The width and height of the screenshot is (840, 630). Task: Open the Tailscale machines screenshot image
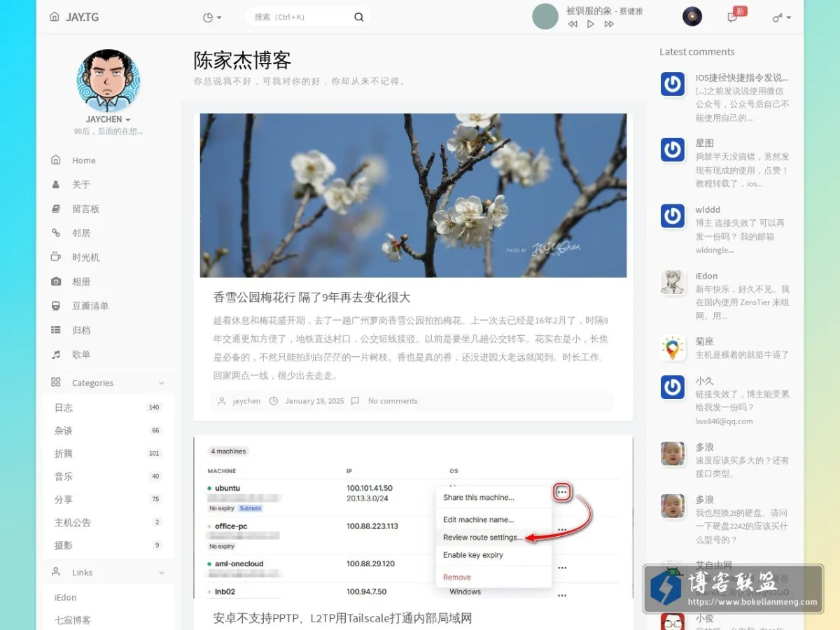click(x=413, y=517)
